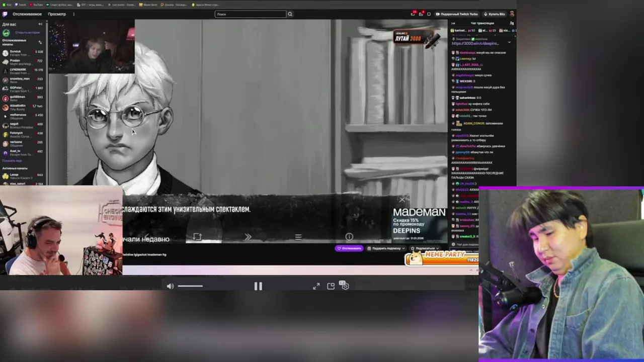Open Fotonych channel in sidebar

pos(23,134)
